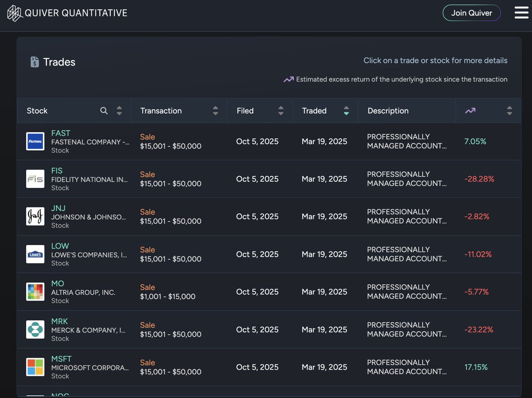
Task: Open the MO ticker link
Action: point(58,283)
